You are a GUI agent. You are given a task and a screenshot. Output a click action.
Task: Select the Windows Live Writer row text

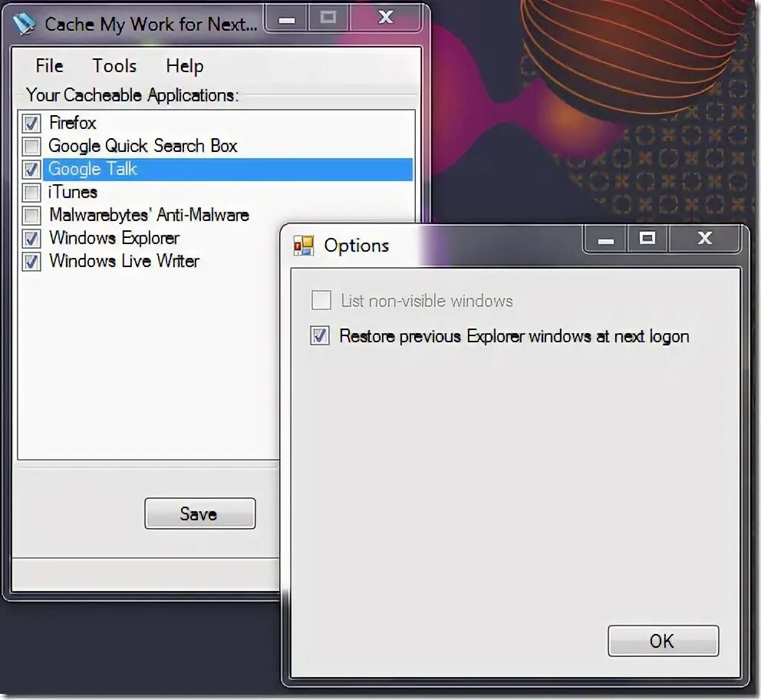[124, 261]
